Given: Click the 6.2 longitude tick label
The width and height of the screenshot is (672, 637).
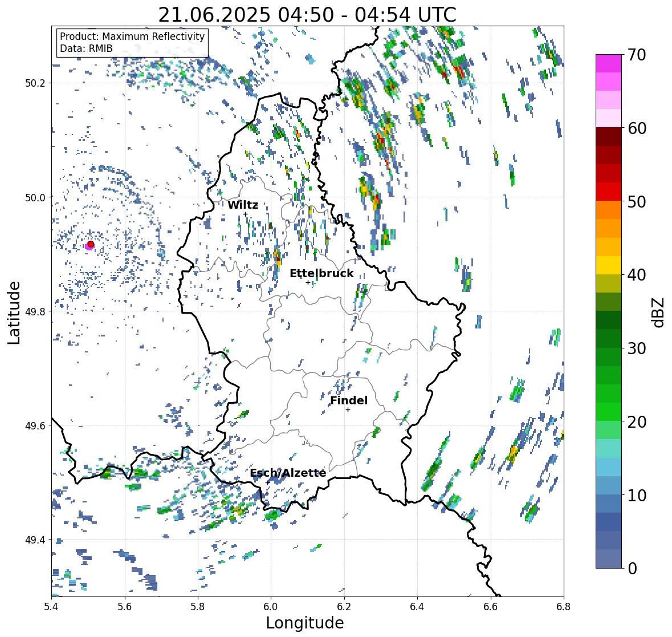Looking at the screenshot, I should 344,606.
